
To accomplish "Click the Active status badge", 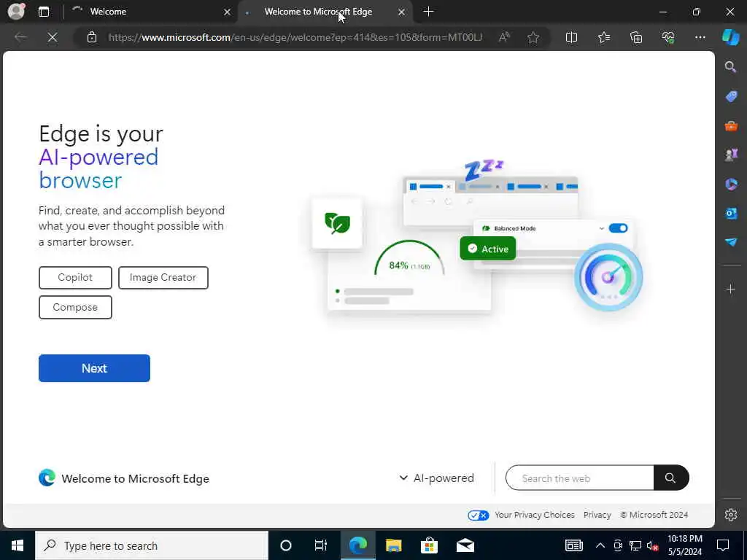I will coord(488,249).
